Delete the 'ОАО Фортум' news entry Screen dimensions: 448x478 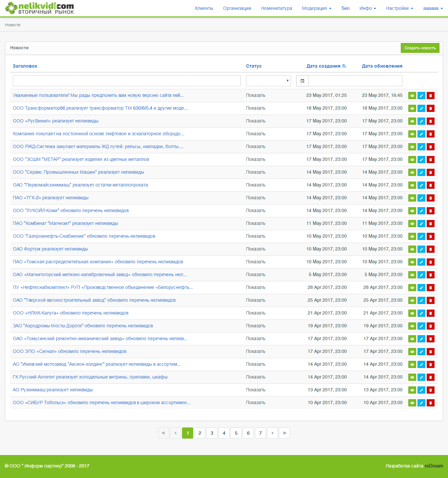click(x=431, y=249)
